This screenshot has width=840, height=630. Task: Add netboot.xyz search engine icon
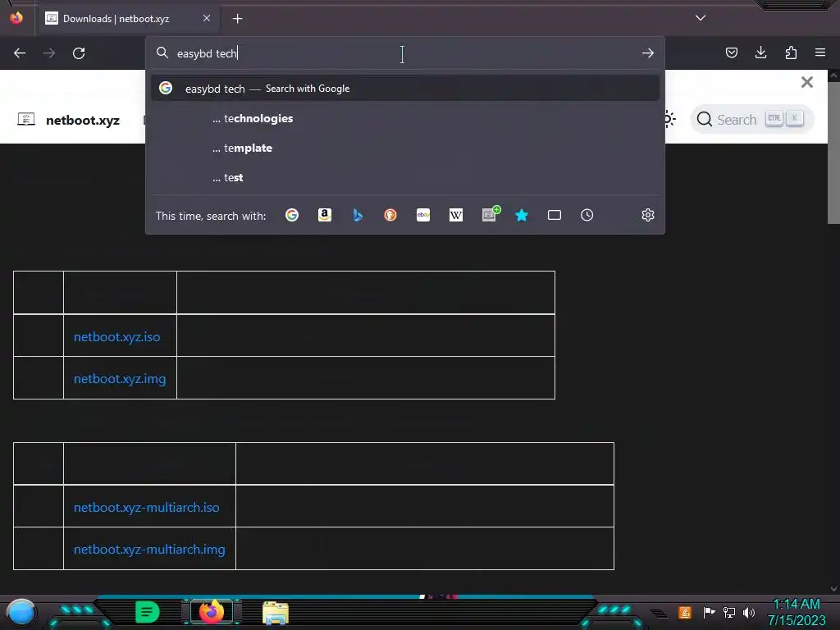coord(491,214)
